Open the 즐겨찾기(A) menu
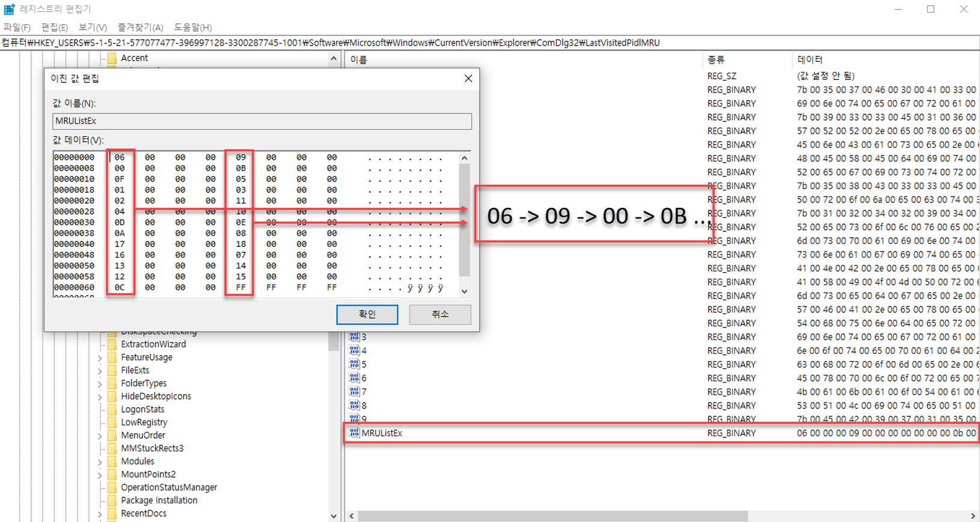Viewport: 980px width, 522px height. coord(141,28)
